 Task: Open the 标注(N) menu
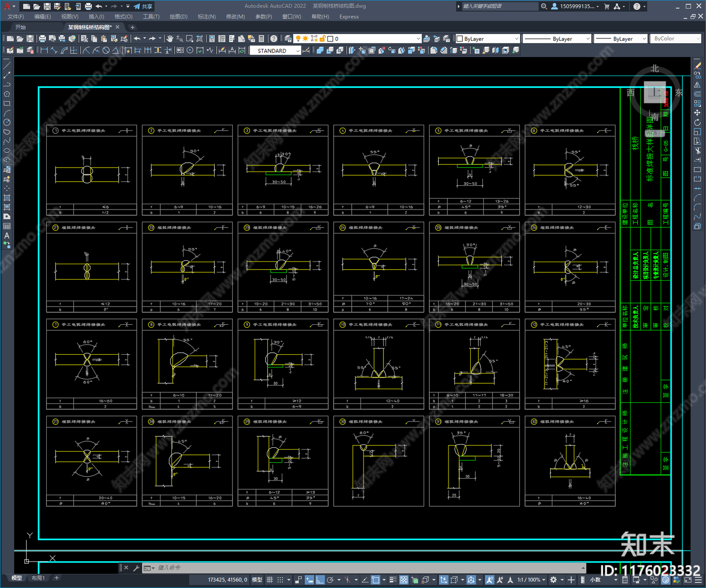tap(207, 17)
